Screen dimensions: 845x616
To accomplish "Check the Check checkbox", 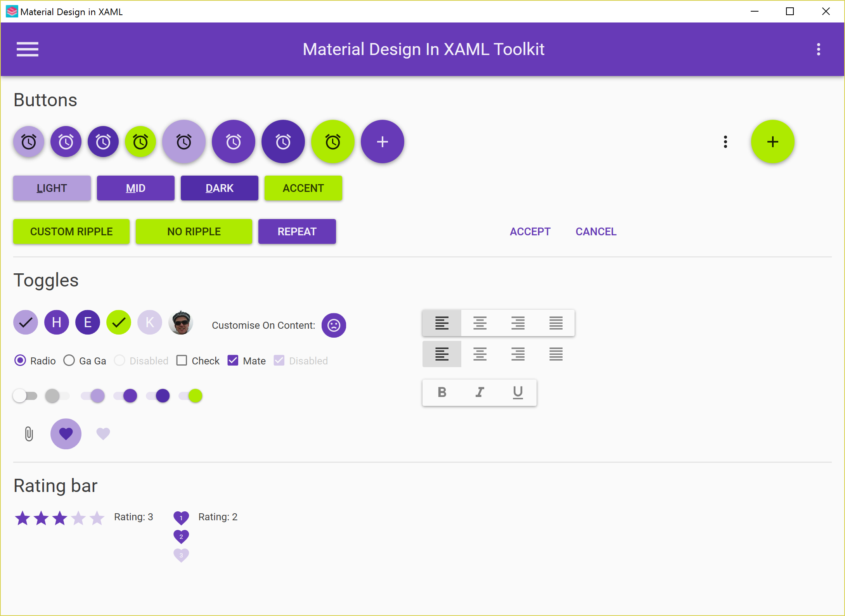I will (x=182, y=361).
